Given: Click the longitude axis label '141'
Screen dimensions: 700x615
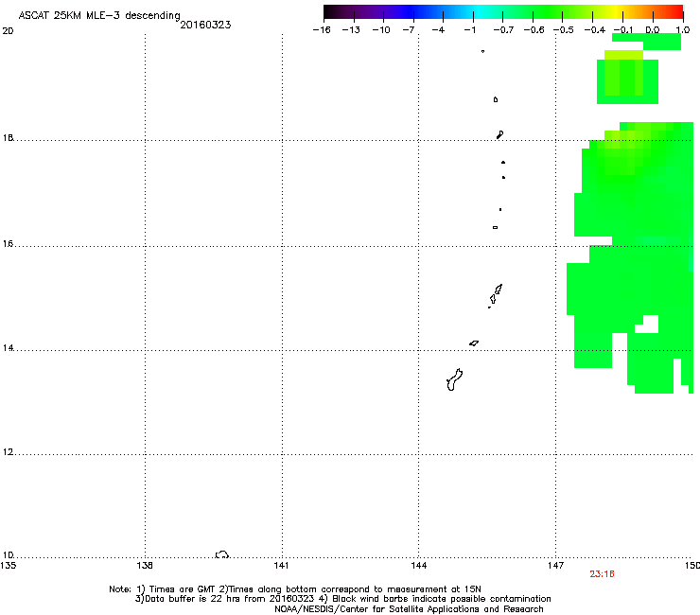Looking at the screenshot, I should (x=281, y=566).
